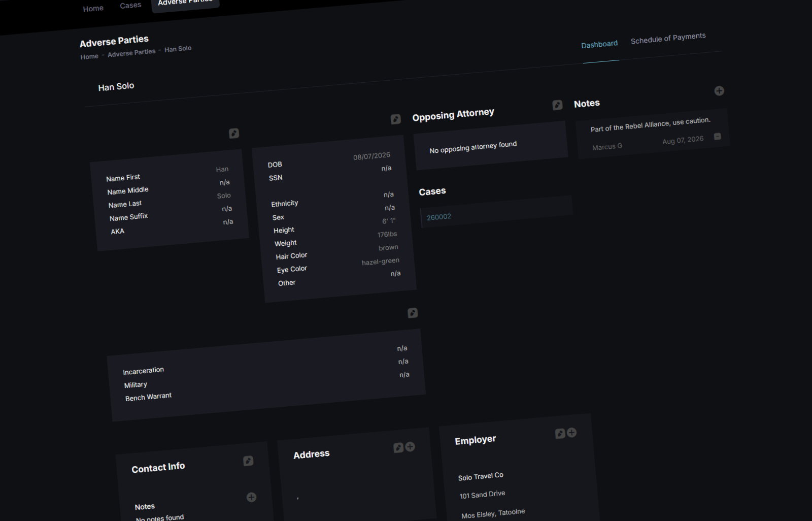Viewport: 812px width, 521px height.
Task: Select the Name First label
Action: coord(123,178)
